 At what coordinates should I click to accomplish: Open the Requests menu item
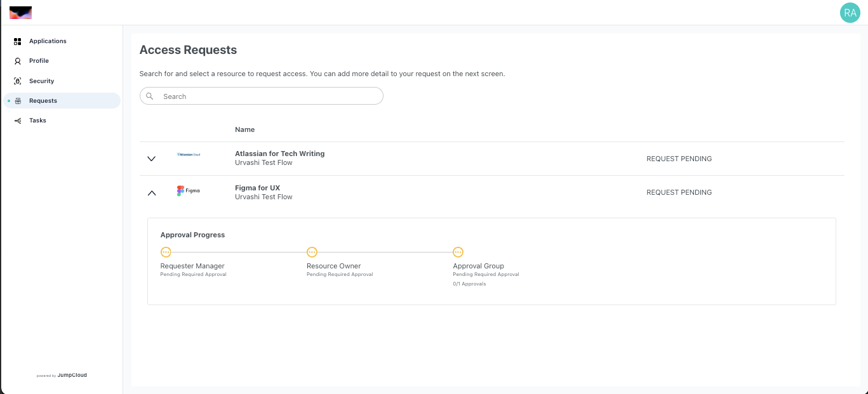pos(43,101)
